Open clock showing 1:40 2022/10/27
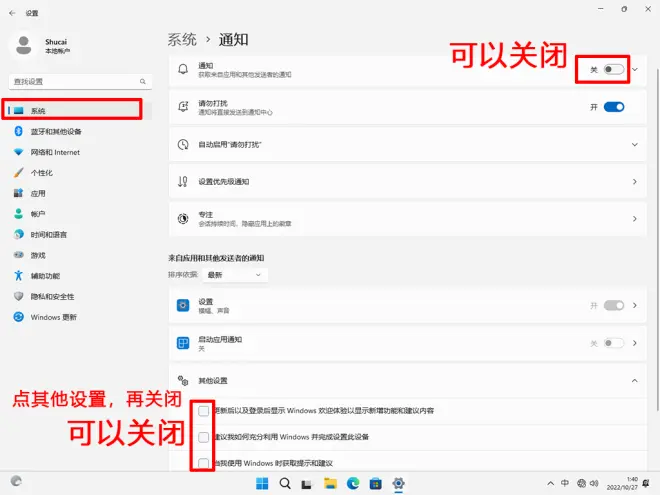 click(x=622, y=483)
